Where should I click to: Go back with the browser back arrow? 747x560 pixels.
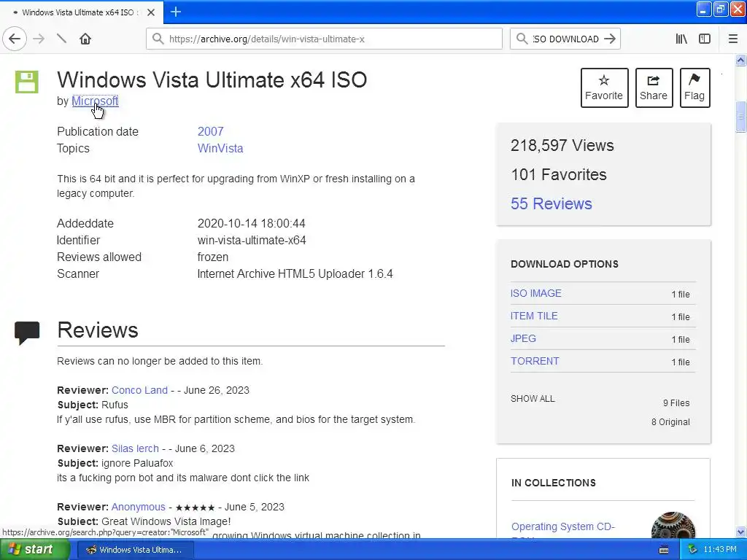[15, 39]
